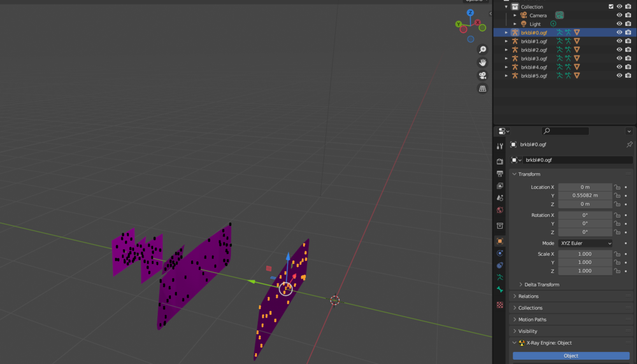Lock Location X with the padlock icon
637x364 pixels.
click(x=617, y=187)
